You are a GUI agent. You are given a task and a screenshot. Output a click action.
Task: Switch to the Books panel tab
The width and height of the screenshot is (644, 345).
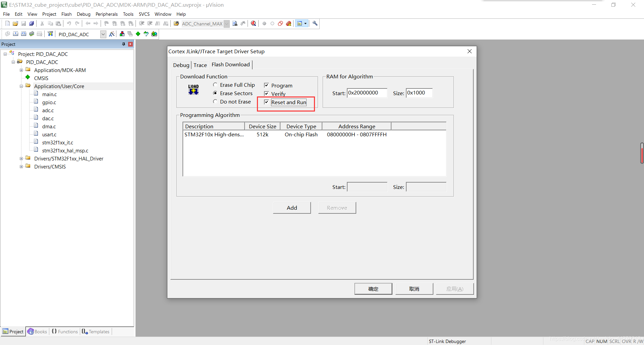[38, 332]
